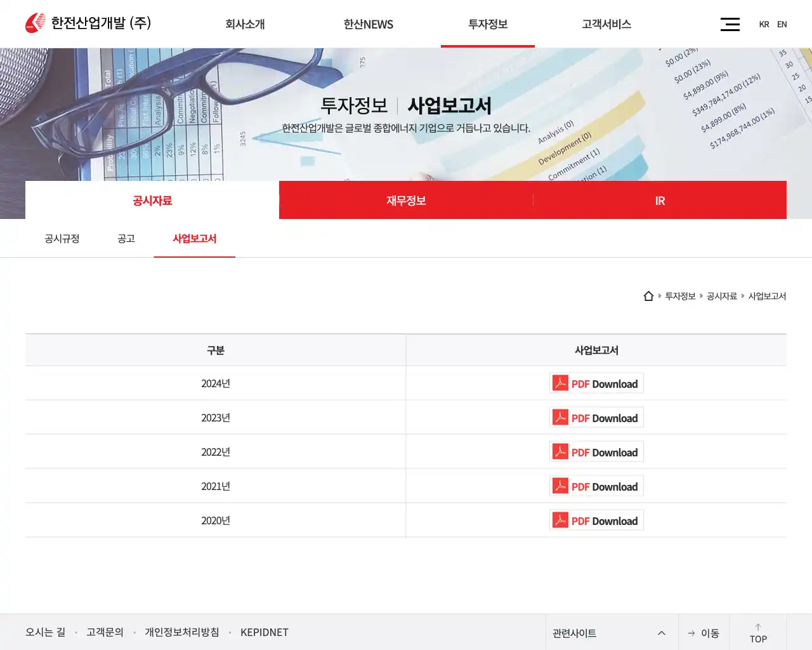The width and height of the screenshot is (812, 650).
Task: Switch to the IR tab
Action: tap(660, 200)
